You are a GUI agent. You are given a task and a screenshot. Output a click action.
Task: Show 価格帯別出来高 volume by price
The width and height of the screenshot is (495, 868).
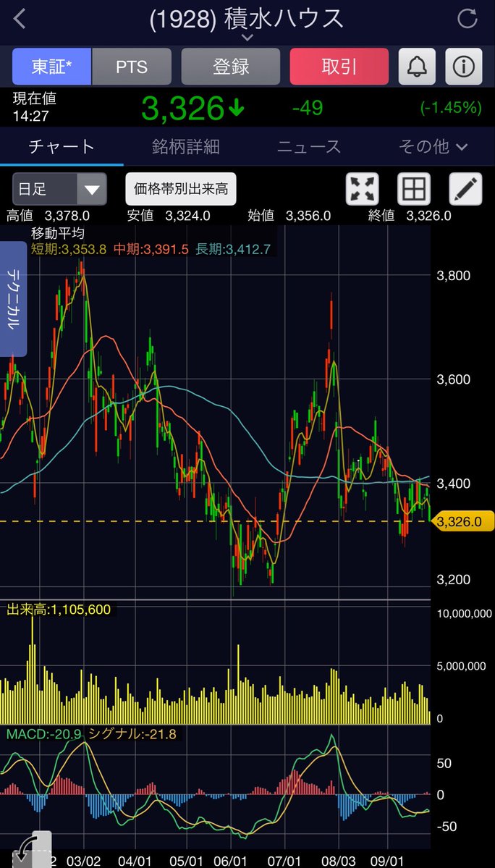click(181, 189)
